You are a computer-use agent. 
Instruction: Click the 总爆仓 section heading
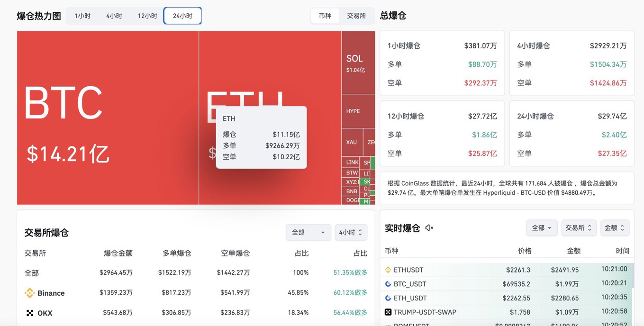(393, 16)
